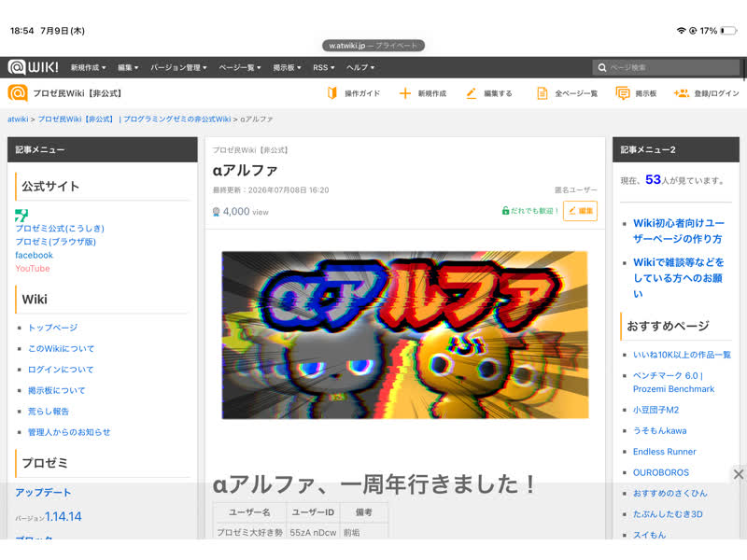Screen dimensions: 747x560
Task: Click the atwiki breadcrumb link
Action: pos(18,119)
